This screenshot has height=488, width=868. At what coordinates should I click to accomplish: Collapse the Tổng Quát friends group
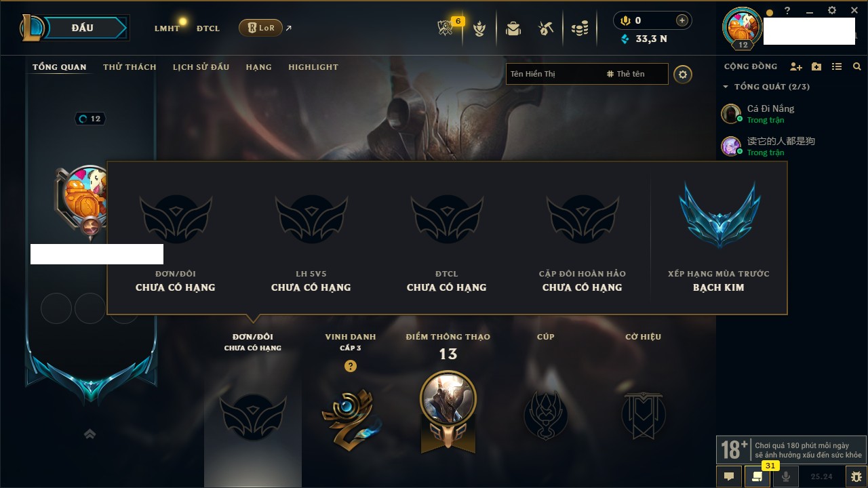click(726, 87)
